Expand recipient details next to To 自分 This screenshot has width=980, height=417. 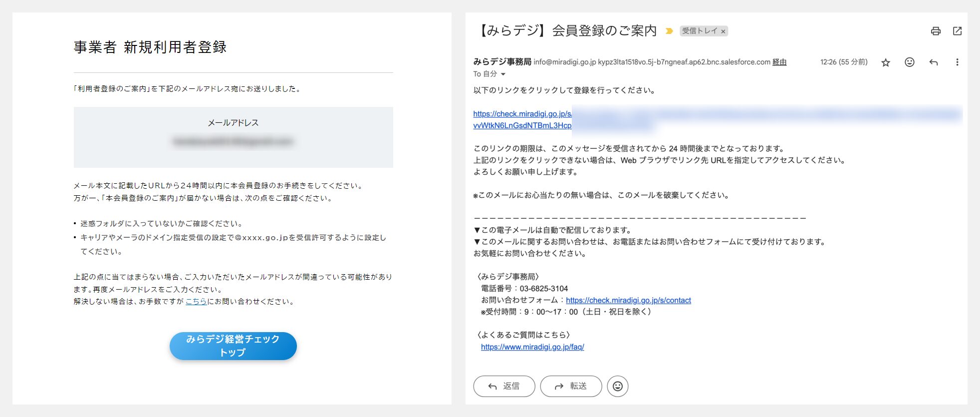tap(503, 74)
